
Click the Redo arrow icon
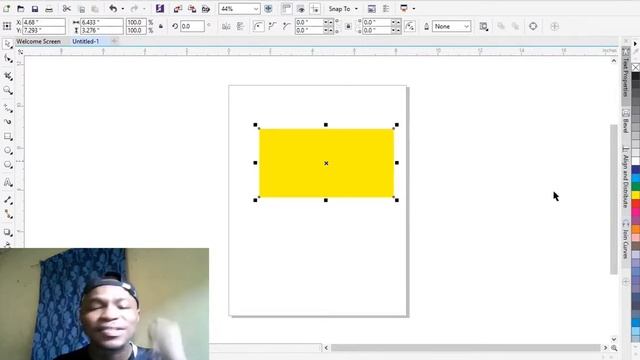[134, 9]
